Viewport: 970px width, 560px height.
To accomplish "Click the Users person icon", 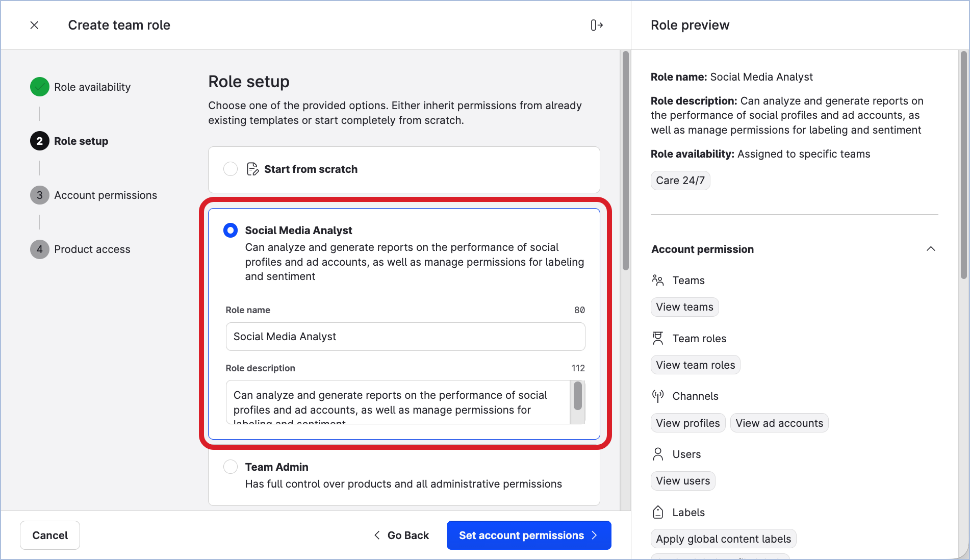I will (x=658, y=454).
